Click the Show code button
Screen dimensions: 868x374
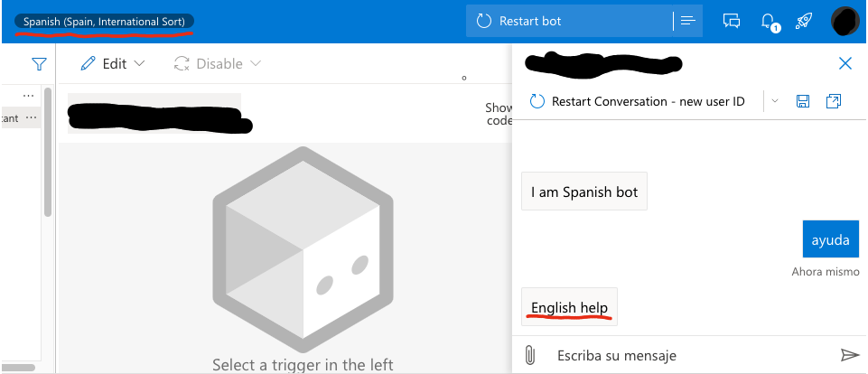[x=499, y=114]
